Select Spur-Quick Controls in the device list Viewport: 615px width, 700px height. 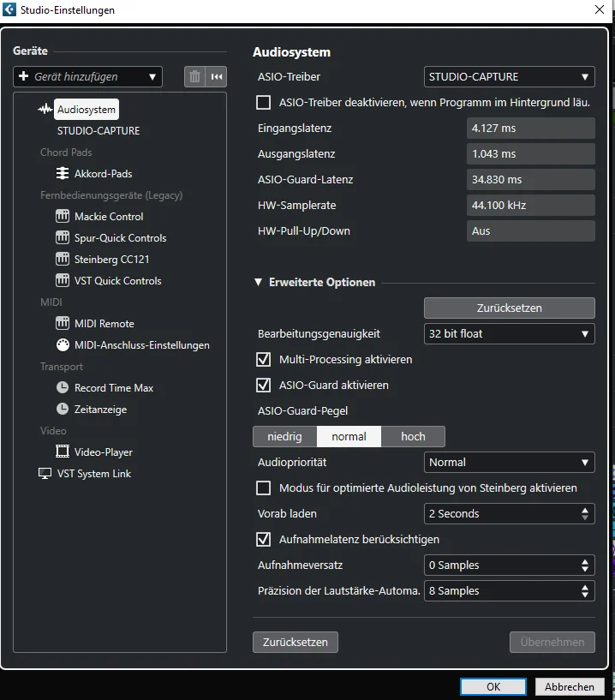tap(120, 238)
